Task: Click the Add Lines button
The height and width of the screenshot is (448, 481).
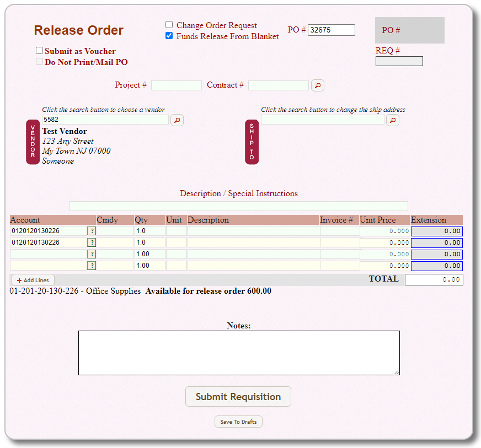Action: [x=33, y=279]
